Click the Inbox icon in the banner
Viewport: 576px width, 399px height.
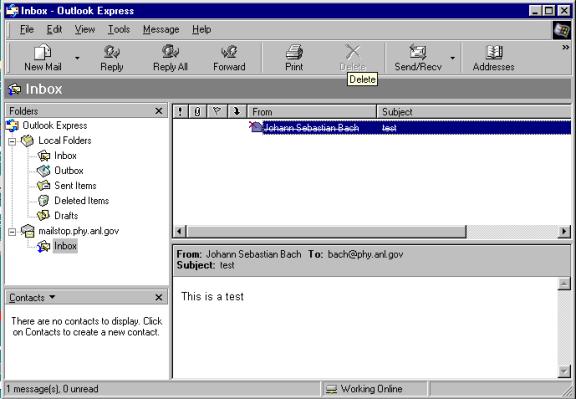click(x=15, y=89)
